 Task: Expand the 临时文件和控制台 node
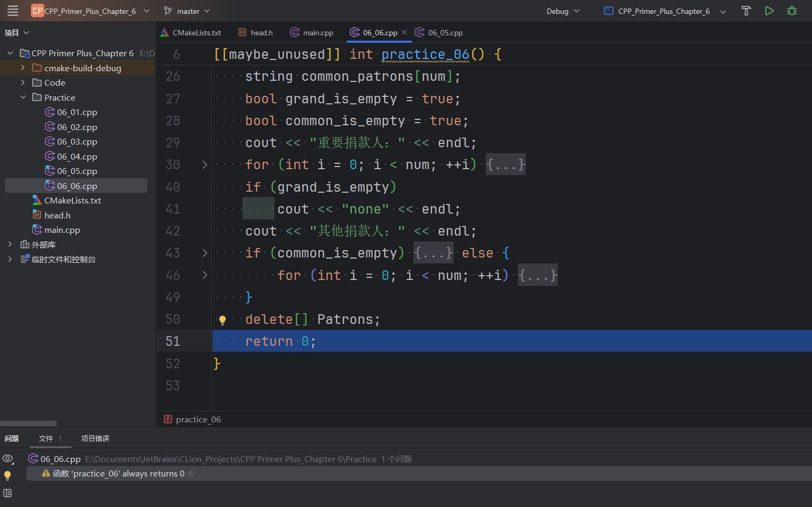10,259
